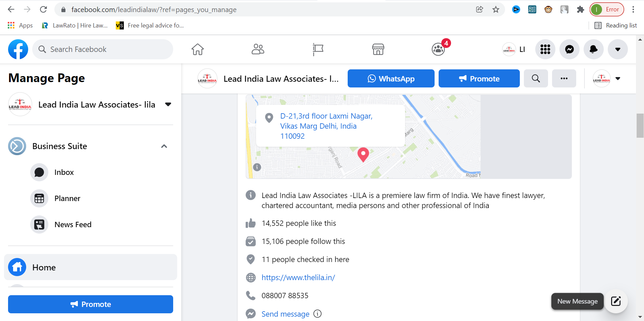This screenshot has width=644, height=321.
Task: Click the 11 people checked in here text
Action: [x=305, y=259]
